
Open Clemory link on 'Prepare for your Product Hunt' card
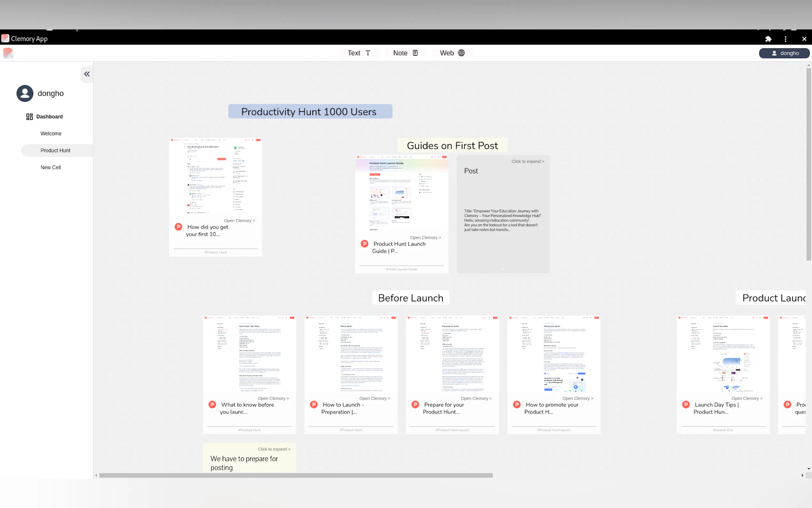pyautogui.click(x=476, y=398)
